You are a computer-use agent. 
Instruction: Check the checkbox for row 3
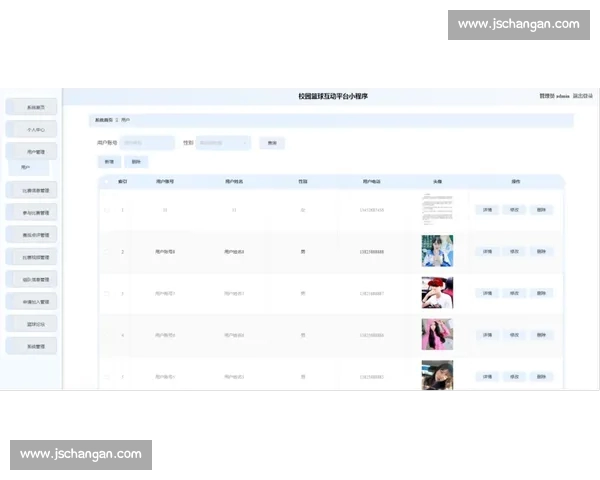tap(107, 293)
